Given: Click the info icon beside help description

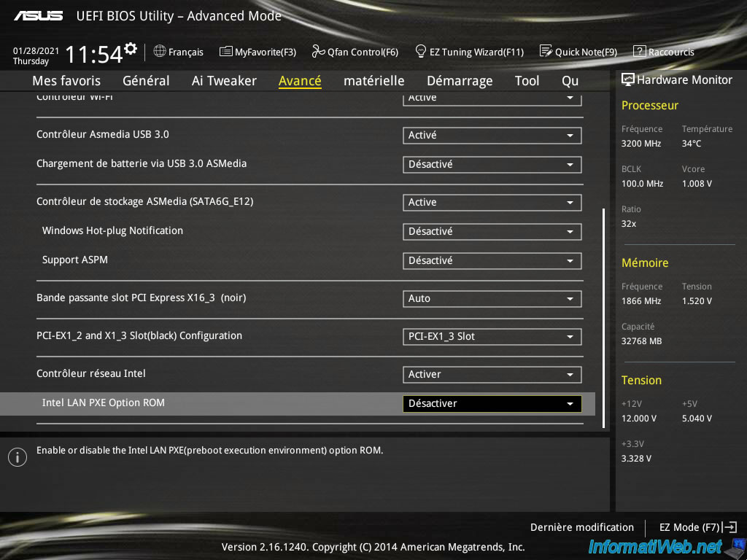Looking at the screenshot, I should tap(17, 457).
